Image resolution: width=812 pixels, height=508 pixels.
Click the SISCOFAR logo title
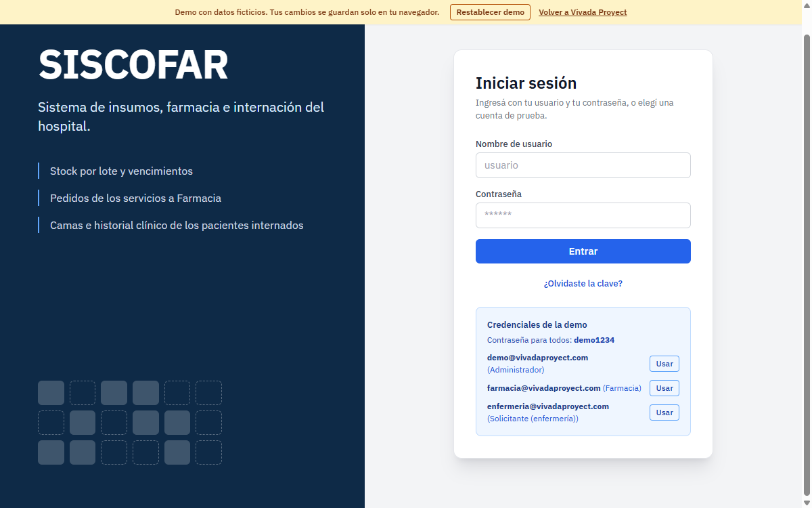tap(133, 65)
